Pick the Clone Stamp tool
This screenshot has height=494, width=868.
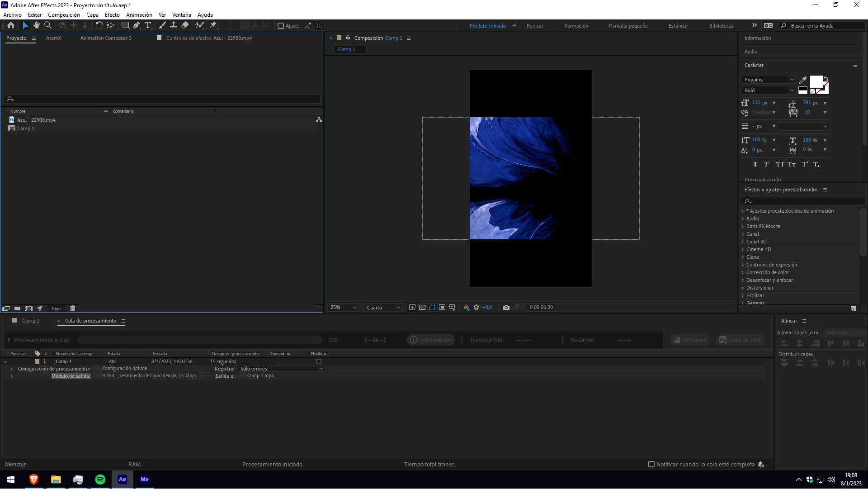(x=174, y=26)
